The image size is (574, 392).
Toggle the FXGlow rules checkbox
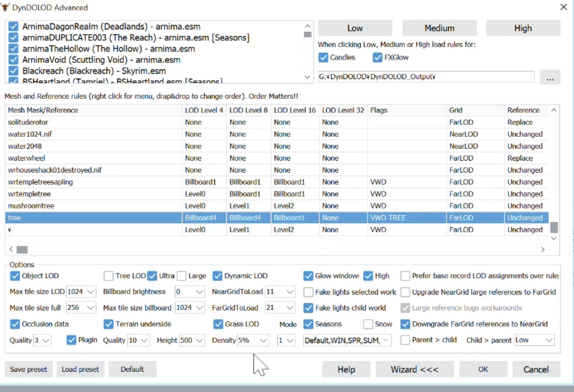(x=377, y=57)
